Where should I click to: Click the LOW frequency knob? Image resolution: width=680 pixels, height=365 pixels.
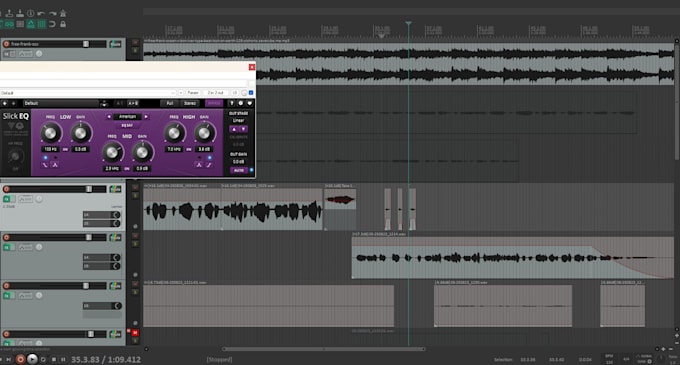click(50, 133)
